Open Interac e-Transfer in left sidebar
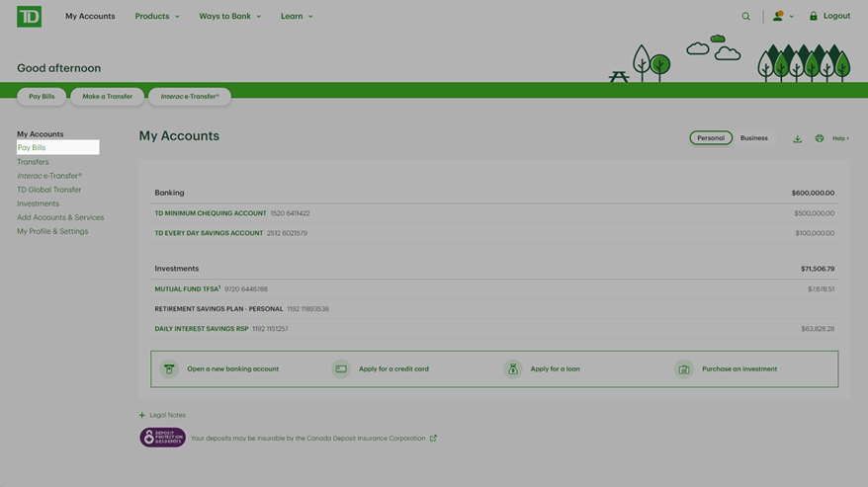868x487 pixels. click(49, 176)
